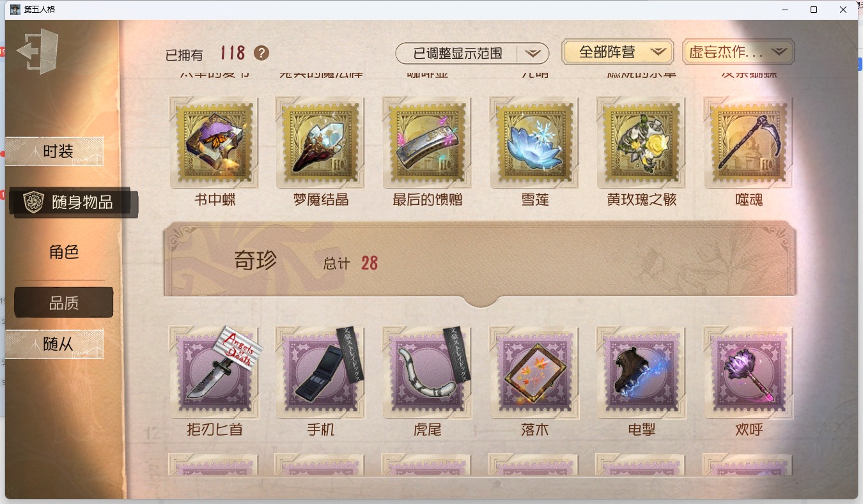Viewport: 863px width, 504px height.
Task: Open the 虚妄杰作 quality filter dropdown
Action: (x=738, y=52)
